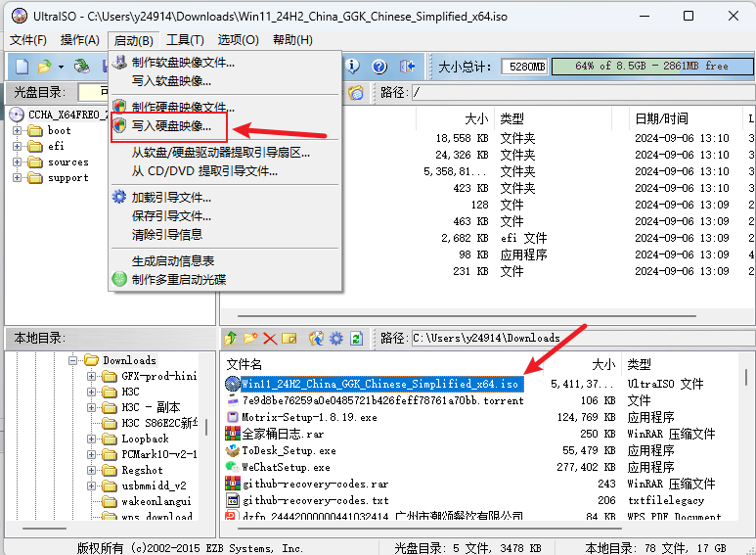Click the 5280MB total size field
Viewport: 756px width, 555px height.
click(524, 67)
